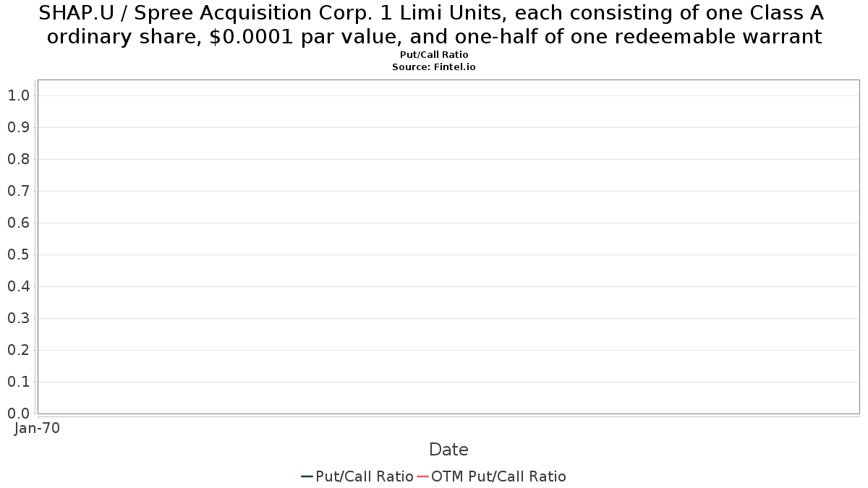868x488 pixels.
Task: Click the red OTM Put/Call Ratio line swatch
Action: pos(423,476)
